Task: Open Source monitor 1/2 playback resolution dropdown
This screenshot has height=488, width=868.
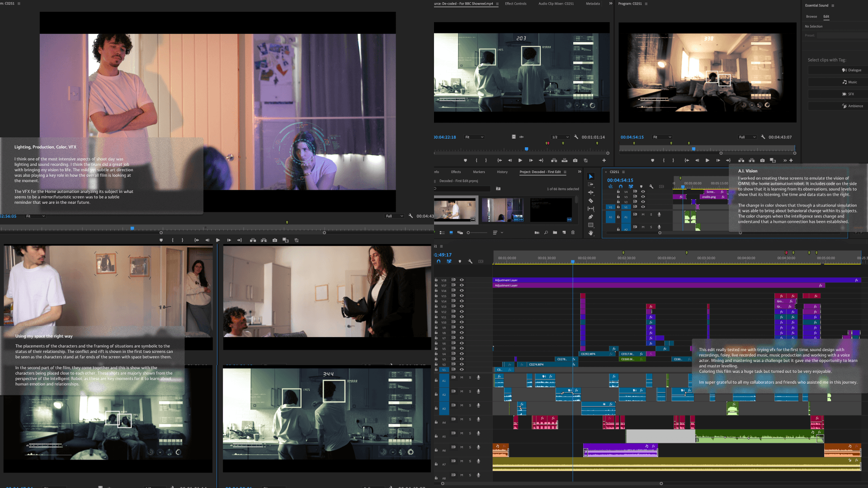Action: (560, 137)
